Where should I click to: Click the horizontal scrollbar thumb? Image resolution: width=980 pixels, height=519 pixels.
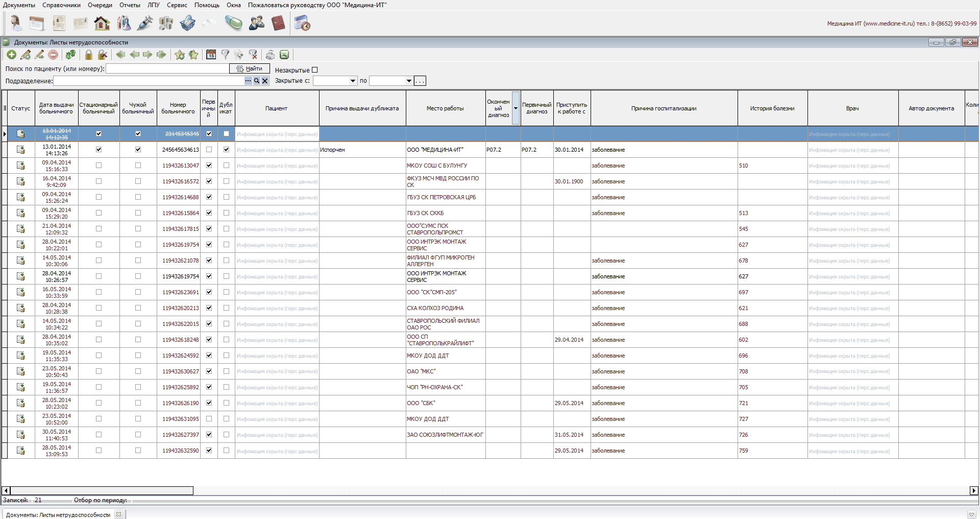click(x=102, y=490)
